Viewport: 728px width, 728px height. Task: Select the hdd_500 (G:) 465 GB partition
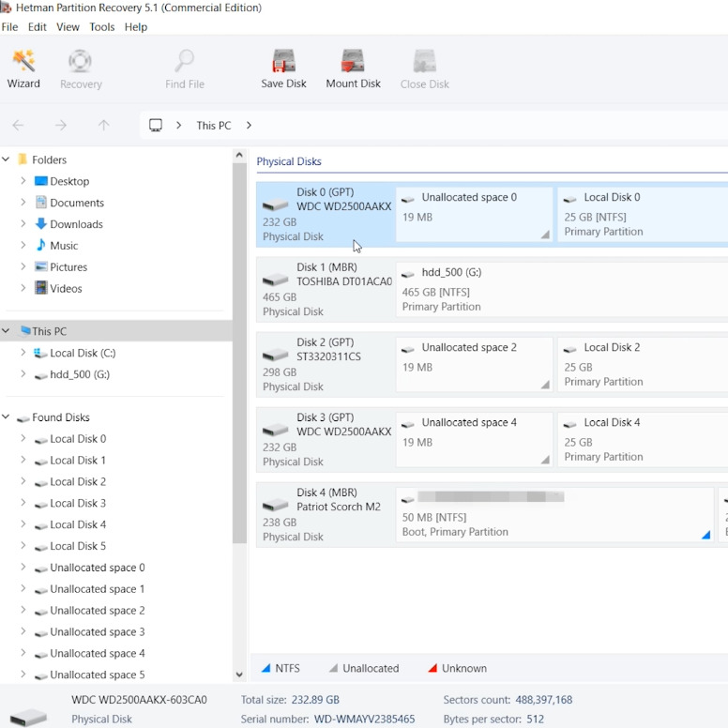[562, 289]
